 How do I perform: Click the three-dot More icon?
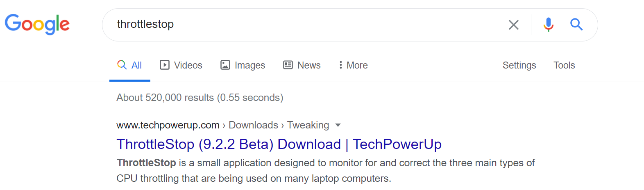340,65
